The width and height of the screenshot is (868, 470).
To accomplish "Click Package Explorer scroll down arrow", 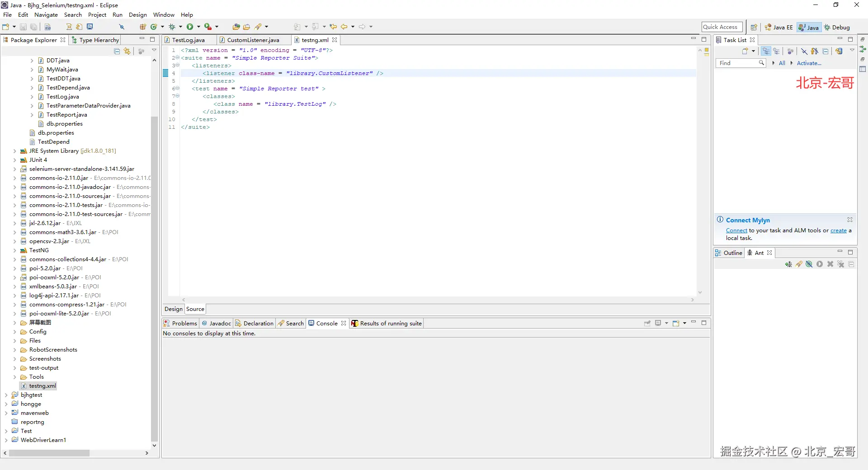I will 154,445.
